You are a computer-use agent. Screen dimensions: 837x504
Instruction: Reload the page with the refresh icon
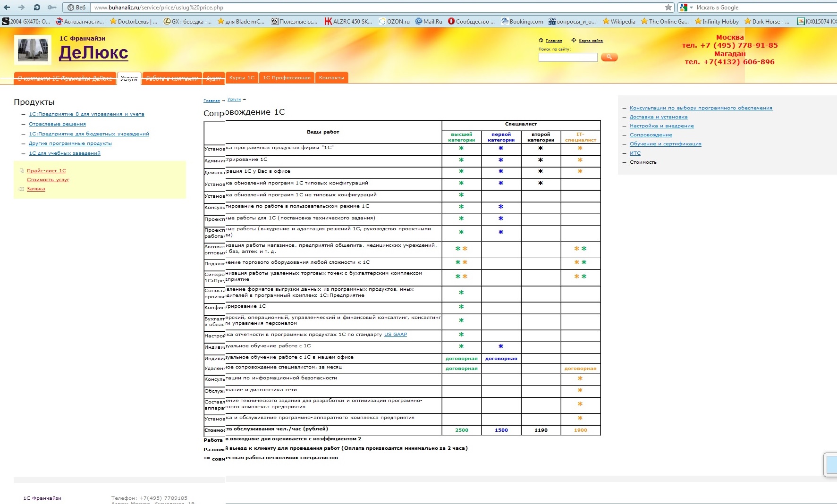point(37,8)
